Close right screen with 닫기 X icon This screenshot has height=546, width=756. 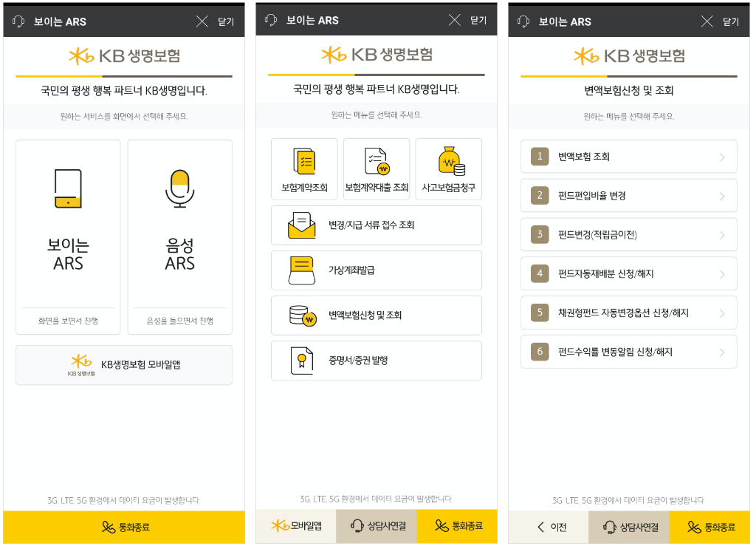click(x=707, y=21)
